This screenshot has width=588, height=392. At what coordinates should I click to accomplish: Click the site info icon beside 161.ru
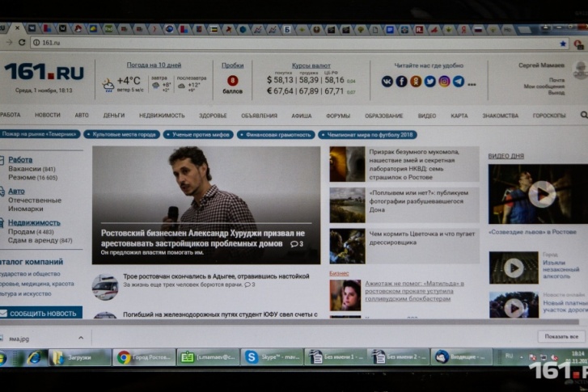[36, 43]
